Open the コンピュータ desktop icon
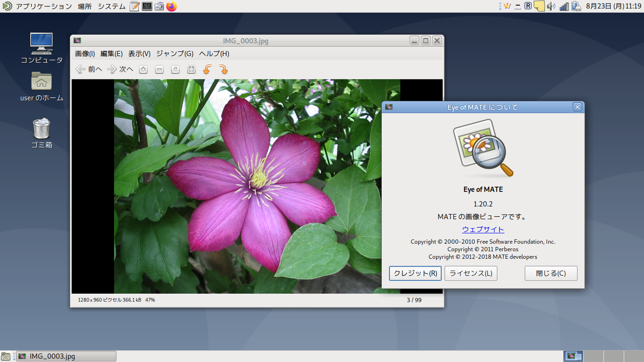Viewport: 644px width, 362px height. coord(42,49)
